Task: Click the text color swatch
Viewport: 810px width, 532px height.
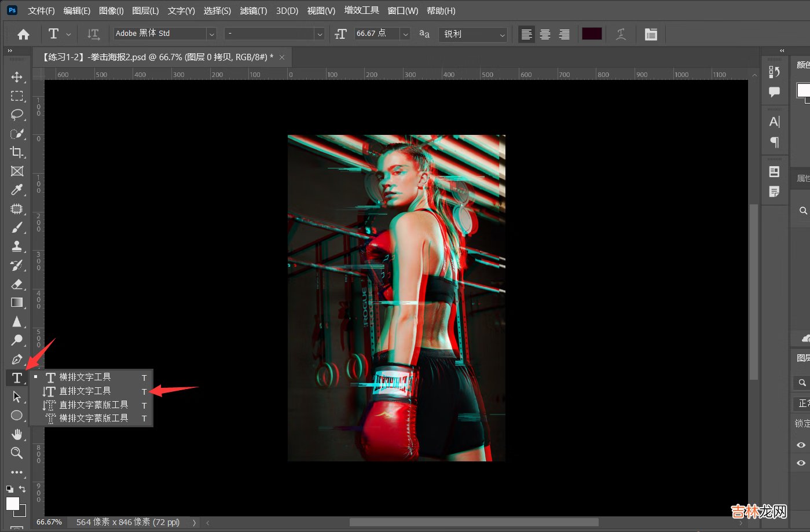Action: click(x=592, y=34)
